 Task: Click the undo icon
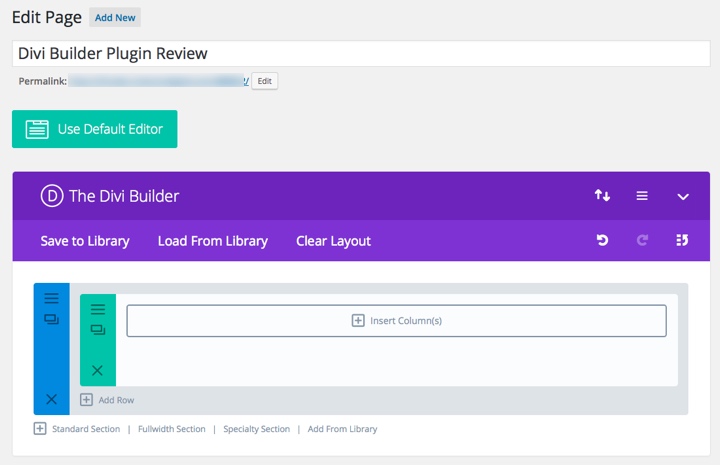click(x=602, y=240)
